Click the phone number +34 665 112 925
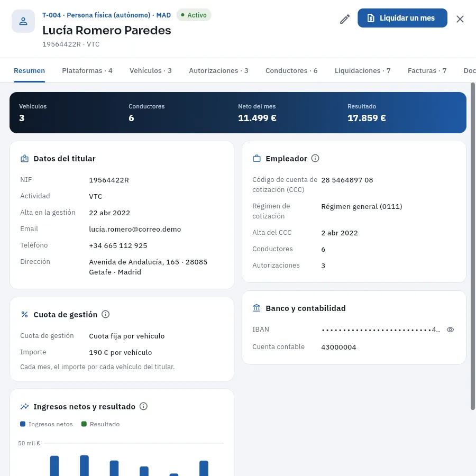The height and width of the screenshot is (476, 476). tap(118, 245)
